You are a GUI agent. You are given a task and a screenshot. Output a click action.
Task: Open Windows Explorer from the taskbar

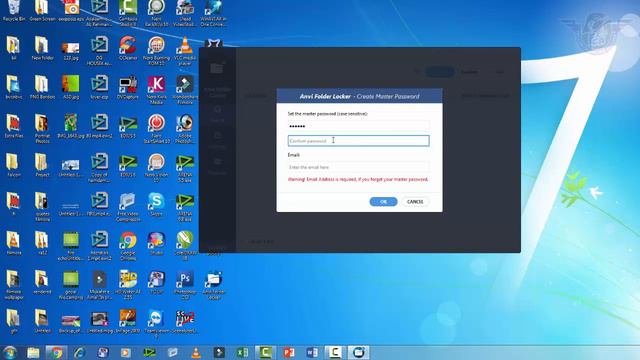click(x=33, y=353)
